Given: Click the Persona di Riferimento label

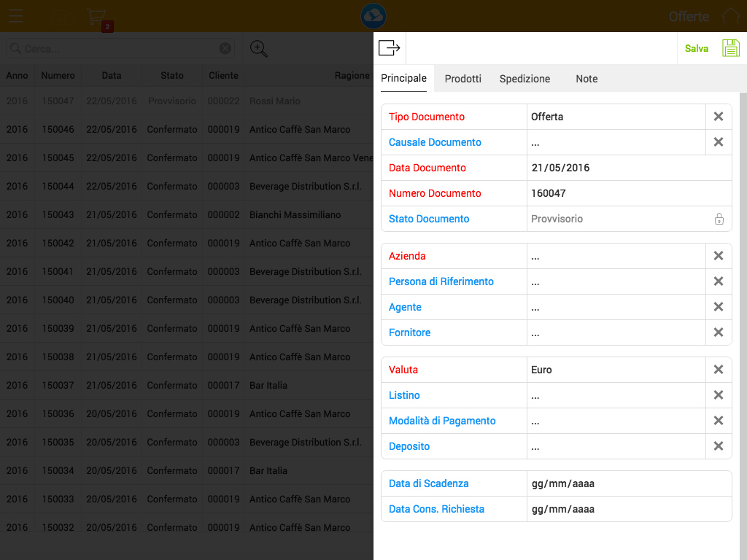Looking at the screenshot, I should pyautogui.click(x=441, y=281).
